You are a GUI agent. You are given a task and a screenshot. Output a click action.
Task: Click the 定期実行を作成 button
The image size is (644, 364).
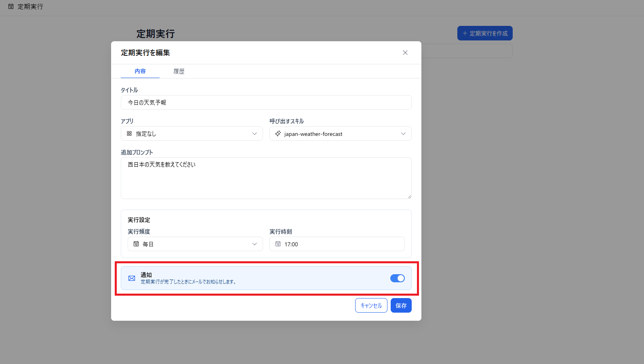pyautogui.click(x=485, y=33)
